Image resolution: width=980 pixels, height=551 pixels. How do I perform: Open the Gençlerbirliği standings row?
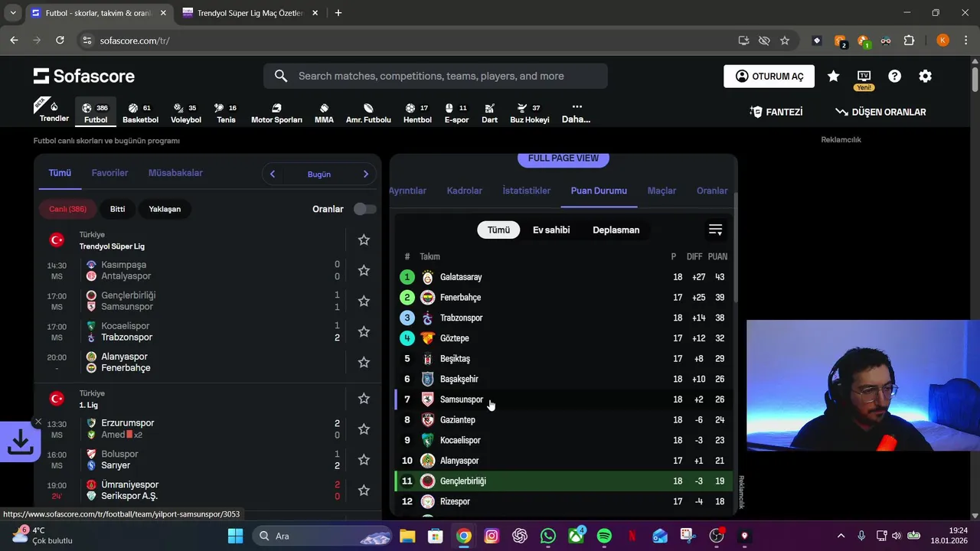tap(563, 481)
